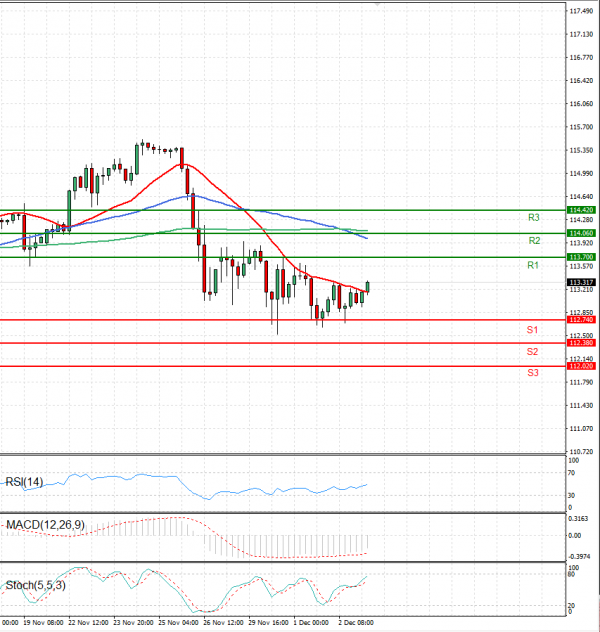Select the 112.380 red price tag

581,343
